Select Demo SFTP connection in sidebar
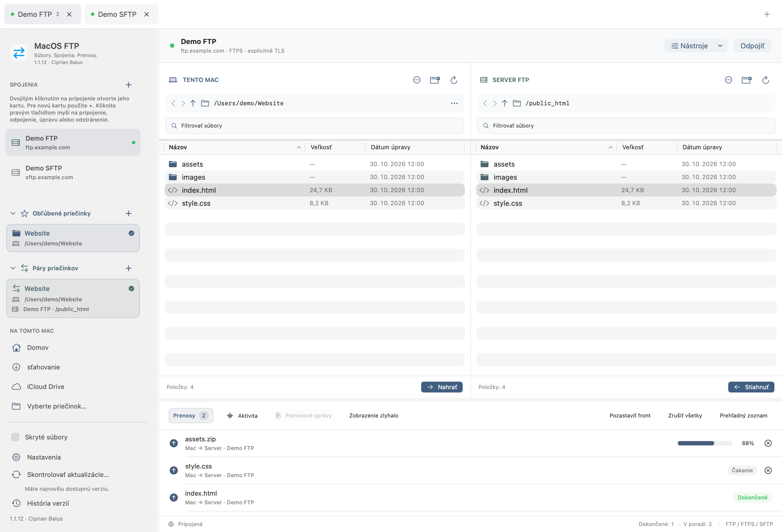 click(x=73, y=172)
